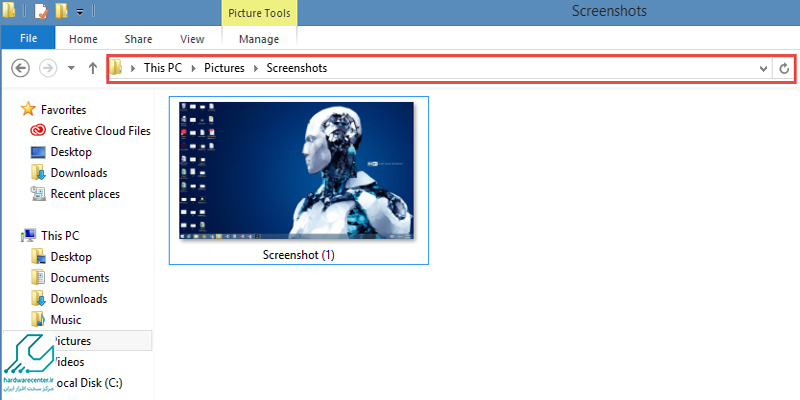Open Desktop under Favorites

71,152
